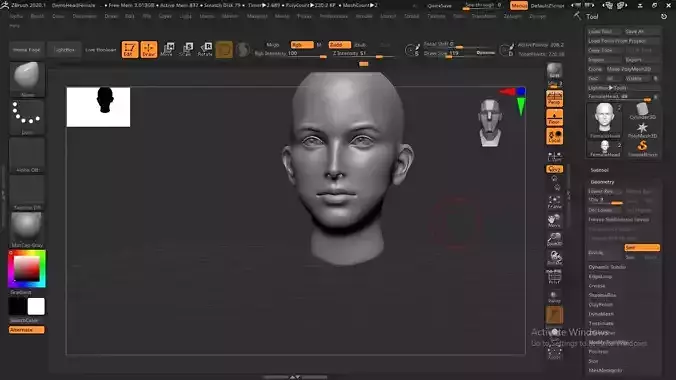Select the PolyMesh3D star tool
Viewport: 676px width, 380px height.
point(642,130)
